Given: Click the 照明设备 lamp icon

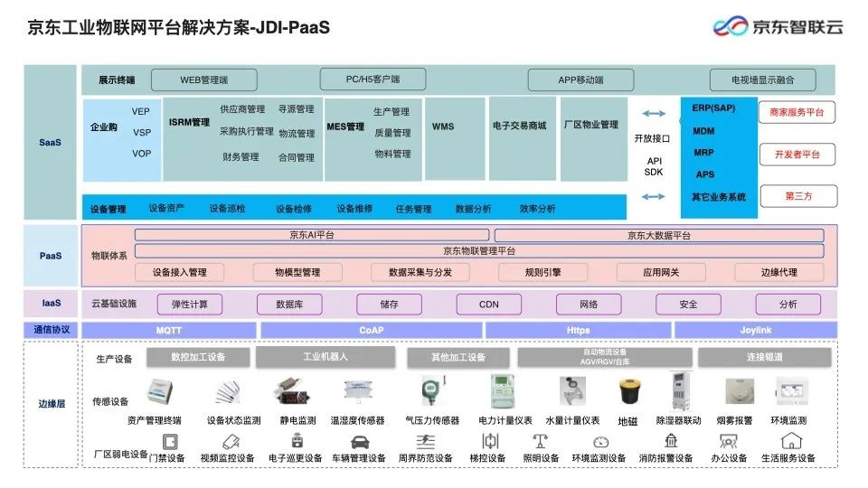Looking at the screenshot, I should pyautogui.click(x=541, y=442).
